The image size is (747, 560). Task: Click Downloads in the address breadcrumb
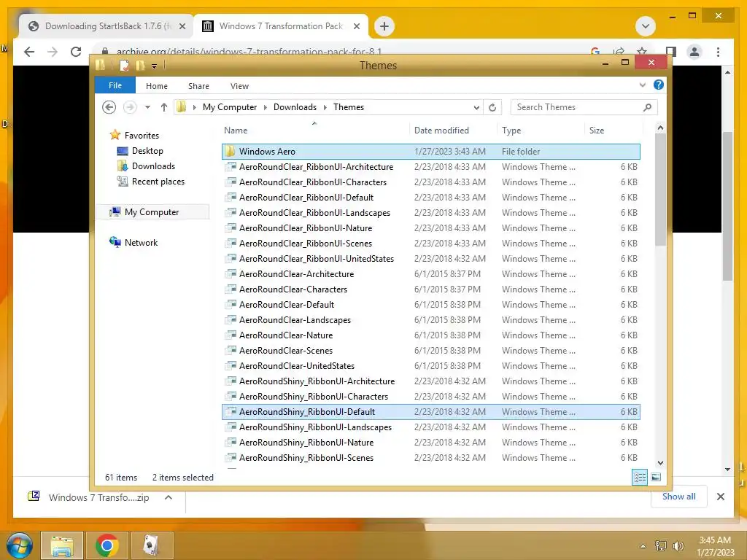[295, 107]
